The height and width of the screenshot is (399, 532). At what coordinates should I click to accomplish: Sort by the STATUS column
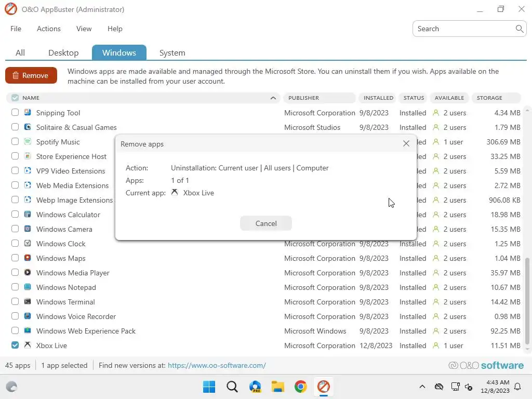pos(413,98)
